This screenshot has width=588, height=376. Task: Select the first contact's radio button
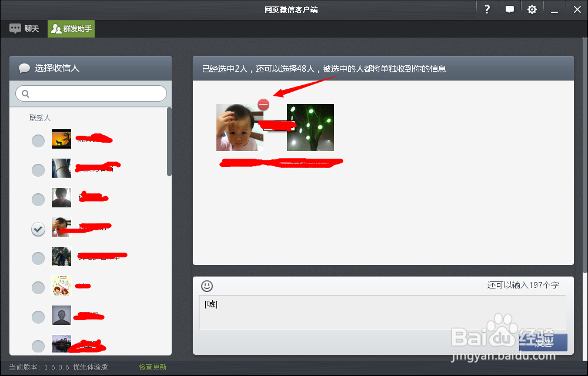(x=38, y=140)
